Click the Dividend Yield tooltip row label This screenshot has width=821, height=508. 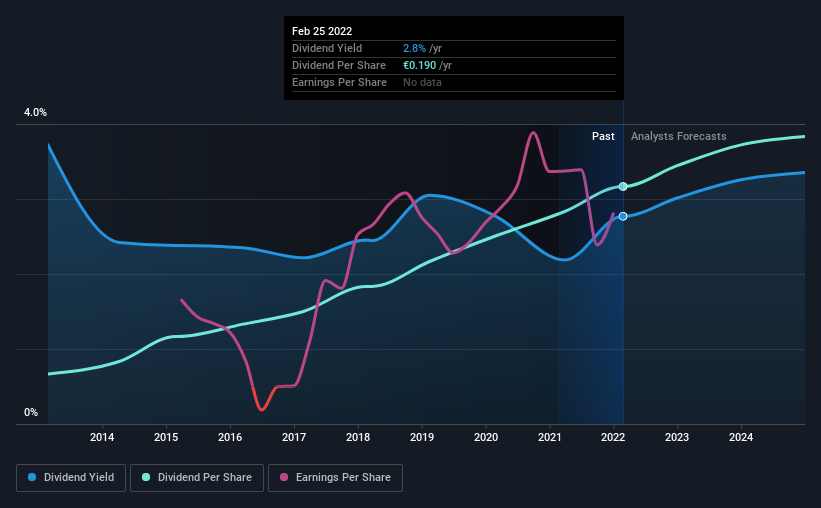click(x=327, y=48)
